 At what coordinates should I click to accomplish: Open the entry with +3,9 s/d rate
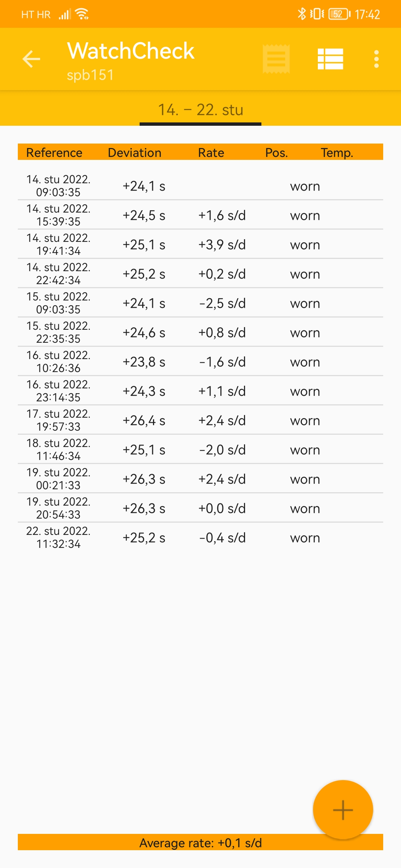point(200,244)
